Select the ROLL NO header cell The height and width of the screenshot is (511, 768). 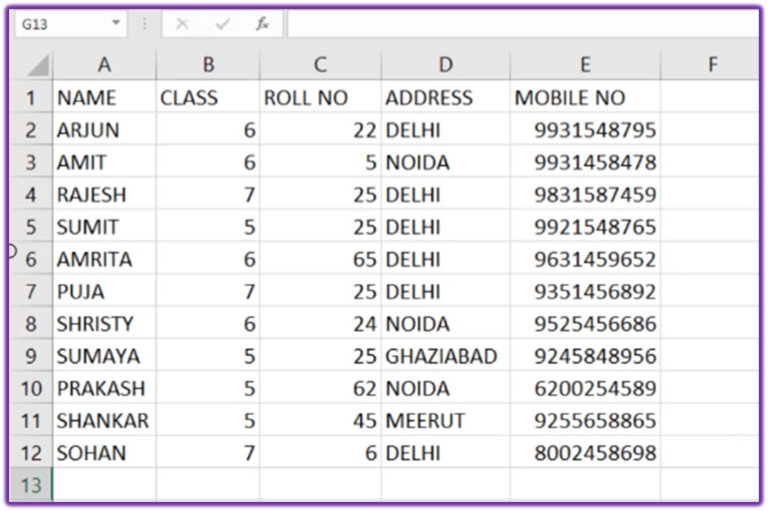click(319, 98)
